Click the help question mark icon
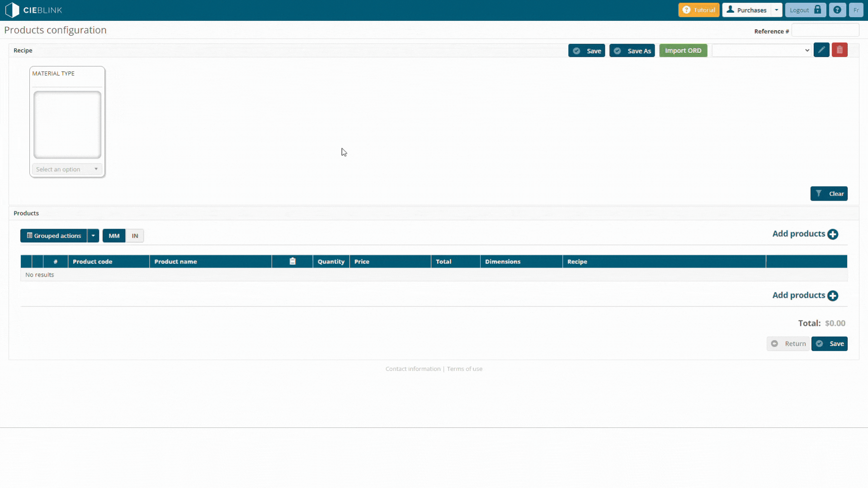 point(837,10)
